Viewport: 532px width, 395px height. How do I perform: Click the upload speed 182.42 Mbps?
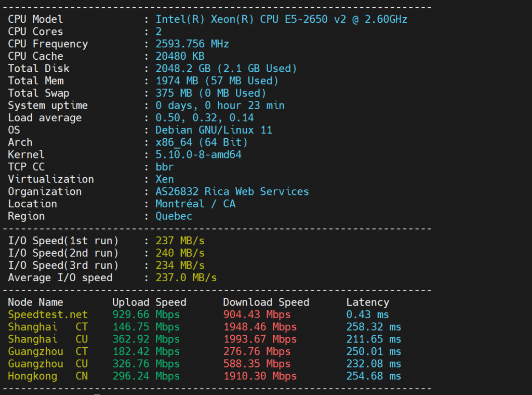[x=146, y=351]
